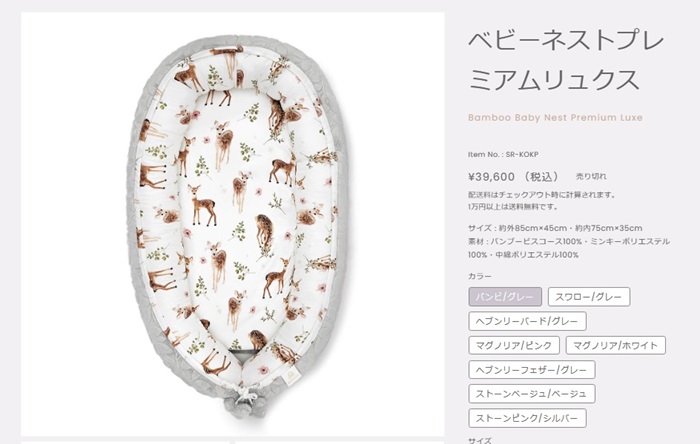Open the main deer-print baby nest image
Screen dimensions: 700x444
coord(233,224)
